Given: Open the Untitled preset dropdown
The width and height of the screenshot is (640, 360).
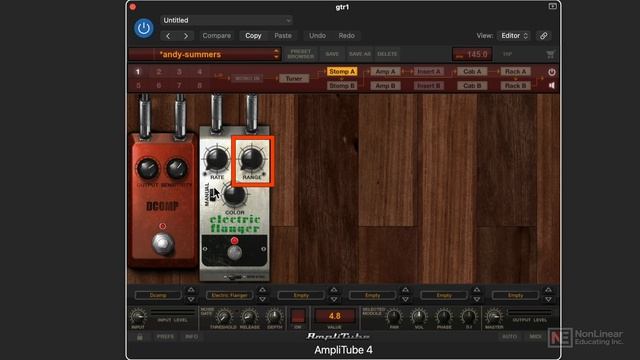Looking at the screenshot, I should click(227, 20).
